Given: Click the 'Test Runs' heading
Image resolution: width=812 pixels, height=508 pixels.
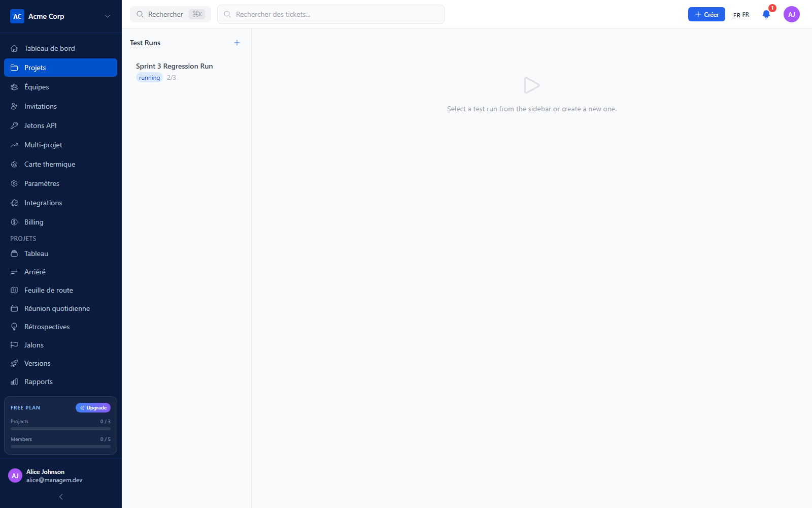Looking at the screenshot, I should point(145,43).
